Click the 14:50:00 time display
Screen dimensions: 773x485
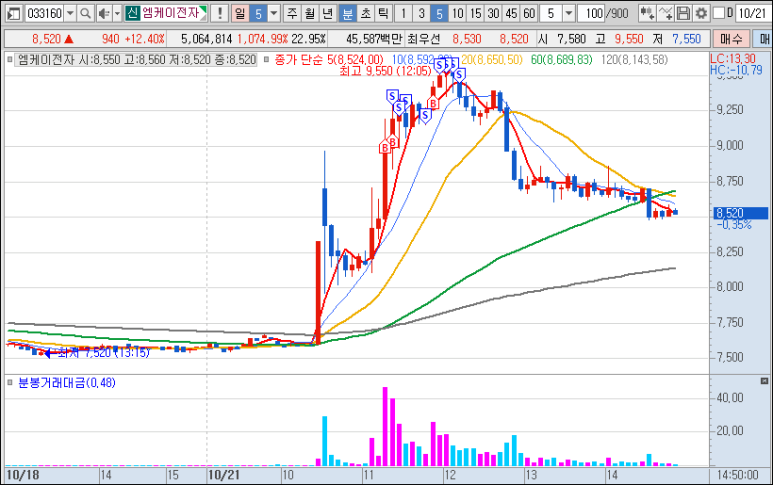pyautogui.click(x=738, y=475)
